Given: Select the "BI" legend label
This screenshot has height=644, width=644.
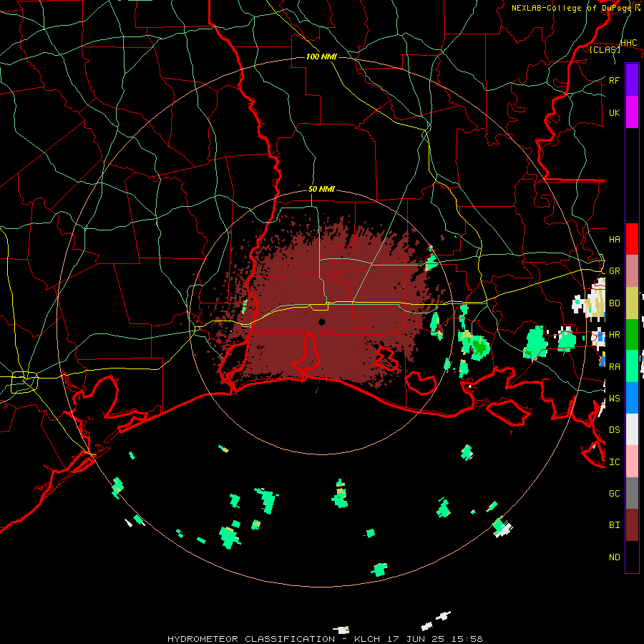Looking at the screenshot, I should [614, 525].
